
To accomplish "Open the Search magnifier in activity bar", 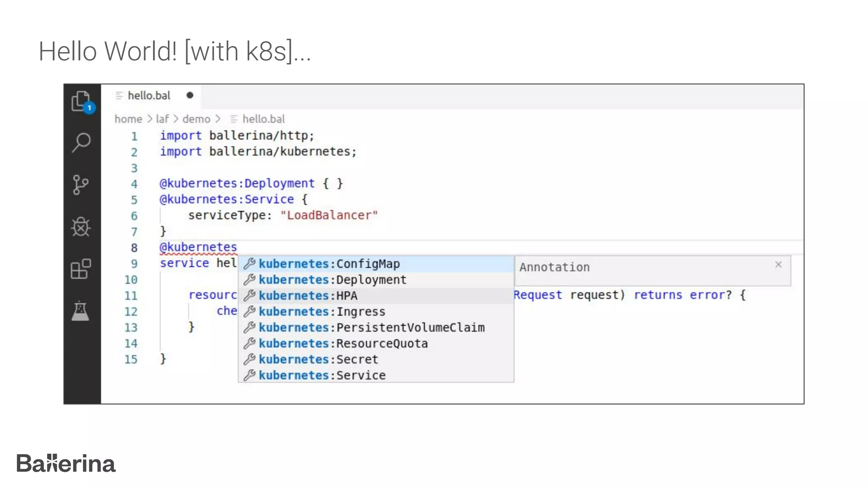I will pos(81,142).
